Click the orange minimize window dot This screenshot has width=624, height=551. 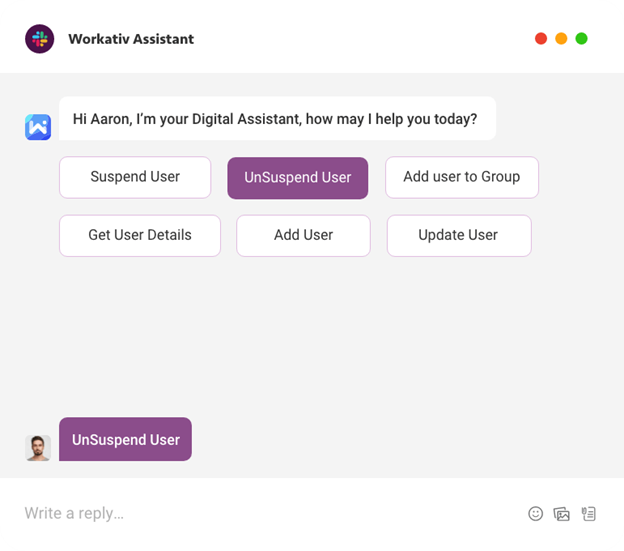[x=561, y=39]
